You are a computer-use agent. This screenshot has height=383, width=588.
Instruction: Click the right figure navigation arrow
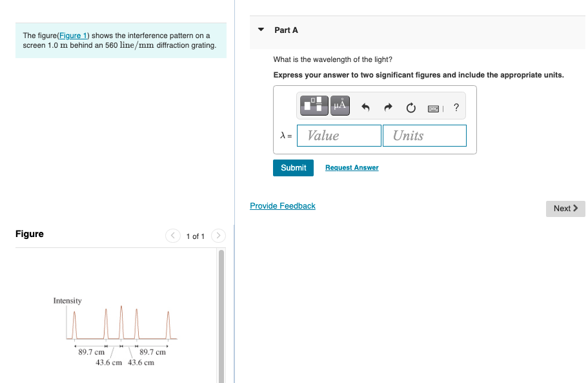click(218, 236)
